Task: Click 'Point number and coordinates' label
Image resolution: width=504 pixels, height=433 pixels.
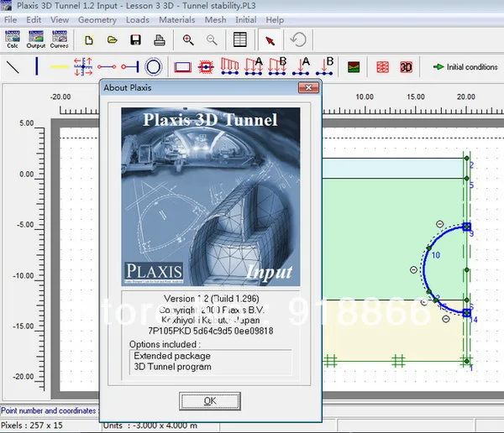Action: 49,410
